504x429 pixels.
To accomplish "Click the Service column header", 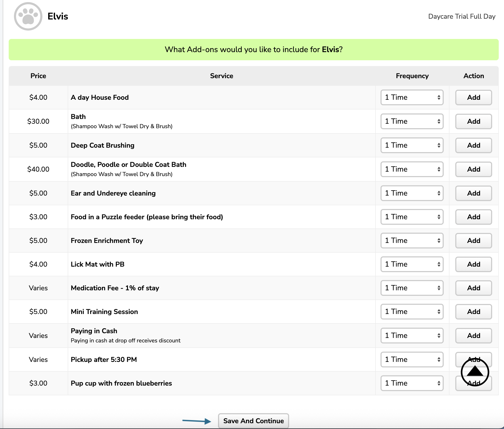I will [221, 76].
